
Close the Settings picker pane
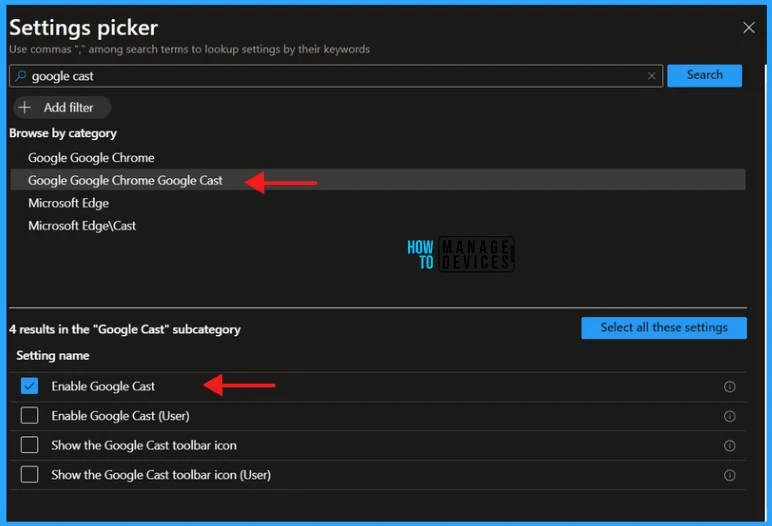pos(748,28)
